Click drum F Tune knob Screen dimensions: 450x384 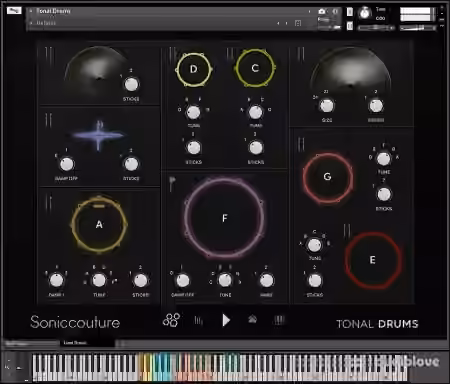tap(225, 280)
